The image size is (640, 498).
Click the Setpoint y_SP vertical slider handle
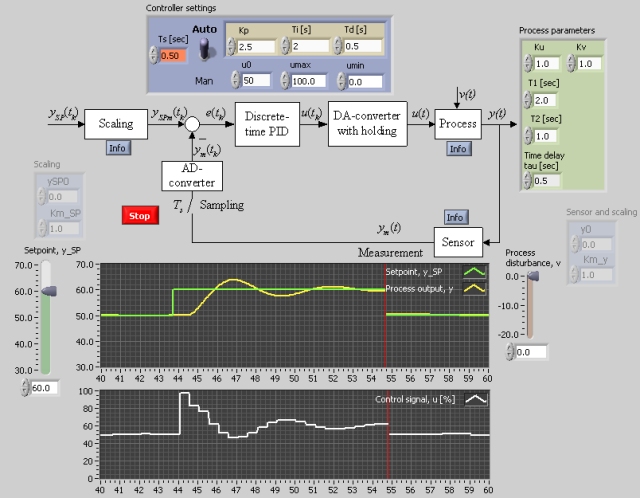click(x=46, y=291)
